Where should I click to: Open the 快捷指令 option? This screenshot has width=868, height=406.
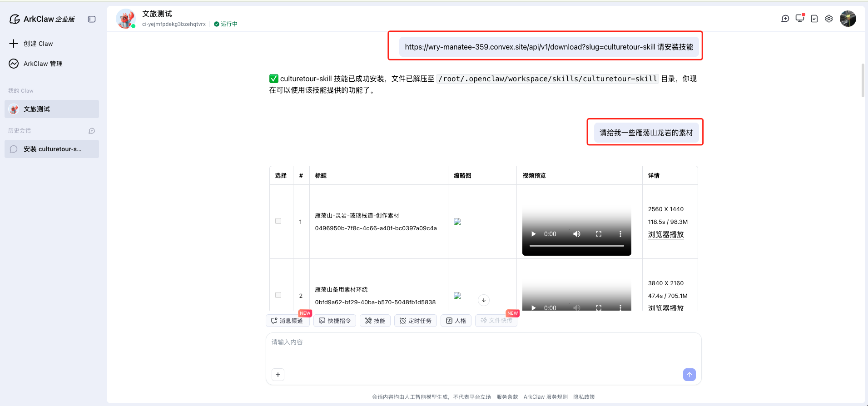[335, 321]
